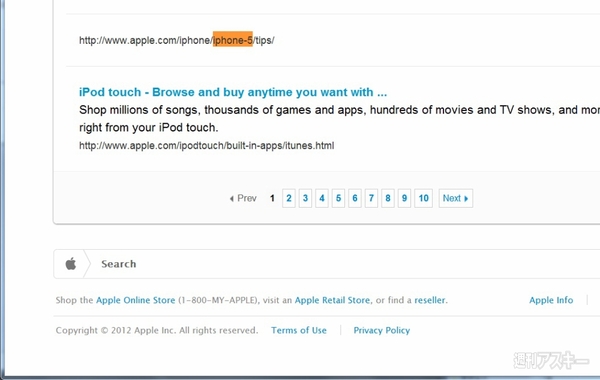
Task: Go to results page 2
Action: pos(289,198)
